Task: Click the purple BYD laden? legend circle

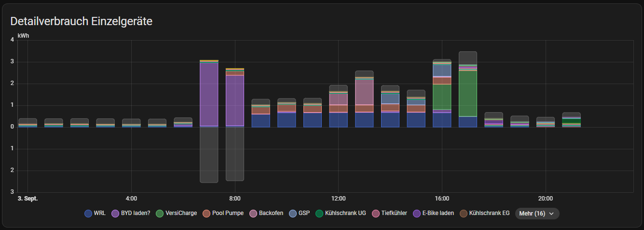Action: coord(115,213)
